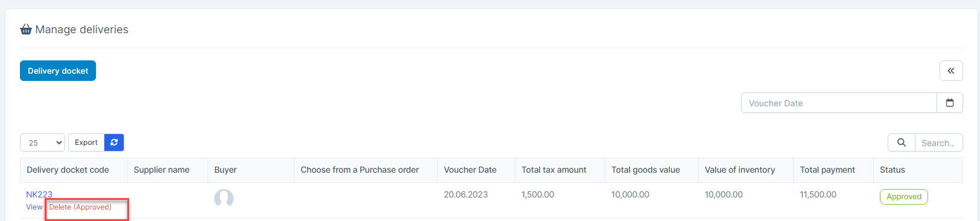Click the green Approved status badge

click(x=903, y=197)
